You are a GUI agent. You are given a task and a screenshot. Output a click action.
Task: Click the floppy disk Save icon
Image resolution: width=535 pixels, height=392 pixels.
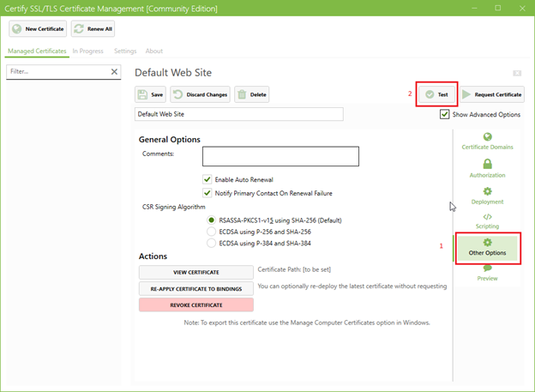pos(142,94)
